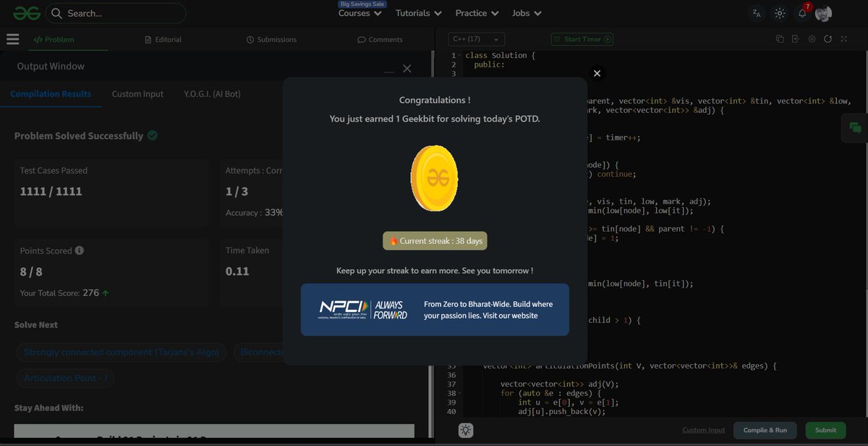Click the Points Scored info icon
Image resolution: width=868 pixels, height=446 pixels.
click(x=80, y=251)
